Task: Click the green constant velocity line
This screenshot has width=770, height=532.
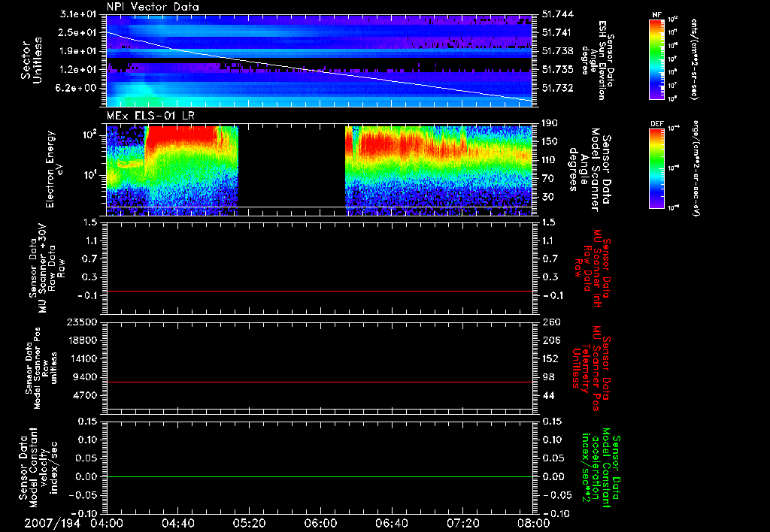Action: [319, 476]
